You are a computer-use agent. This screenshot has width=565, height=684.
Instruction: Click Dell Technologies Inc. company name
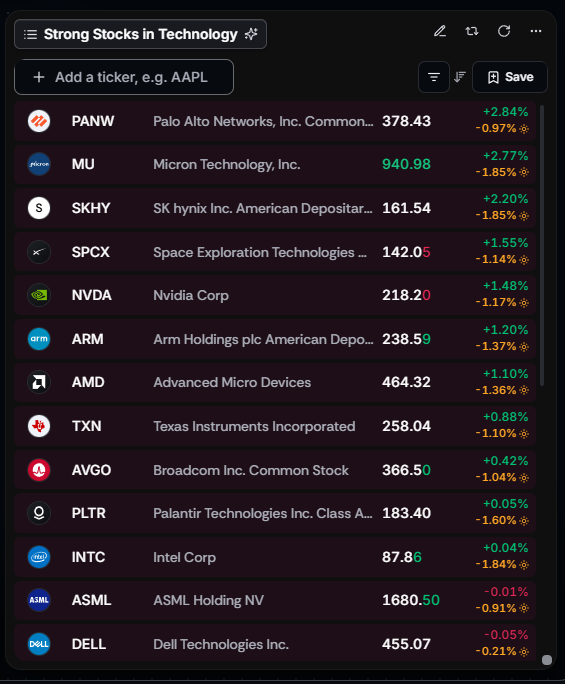tap(221, 644)
